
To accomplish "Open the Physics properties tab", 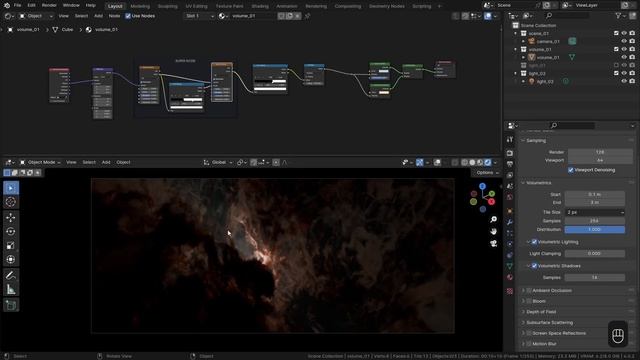I will [x=510, y=244].
